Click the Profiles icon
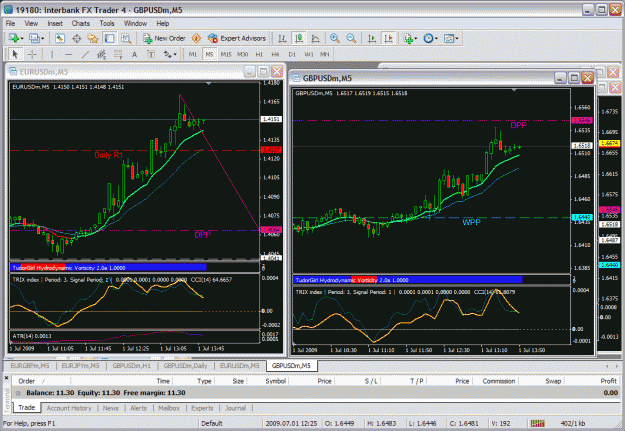The height and width of the screenshot is (431, 625). (34, 38)
